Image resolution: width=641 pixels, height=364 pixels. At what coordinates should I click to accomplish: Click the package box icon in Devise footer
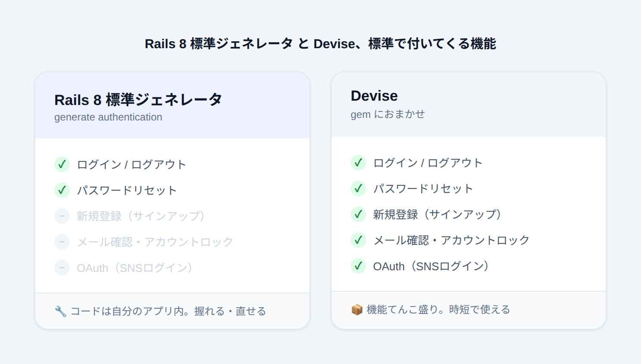tap(357, 310)
